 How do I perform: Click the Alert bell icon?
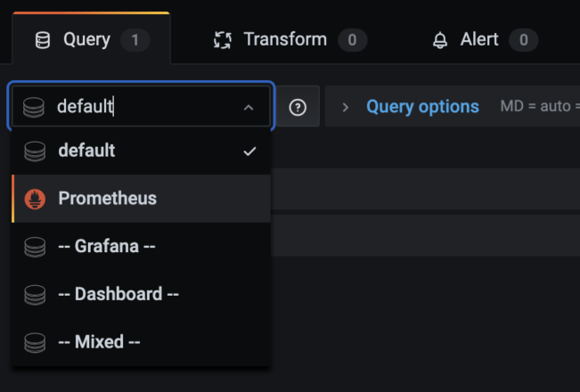440,40
